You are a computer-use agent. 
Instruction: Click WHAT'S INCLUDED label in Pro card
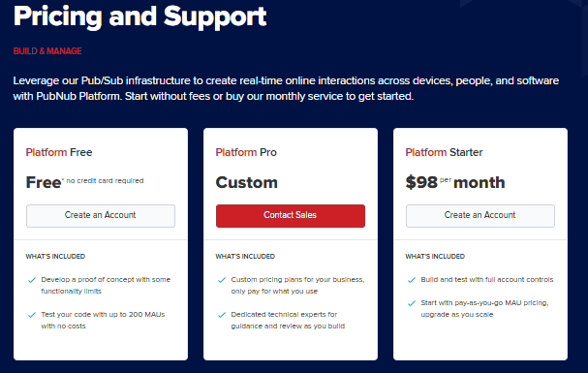coord(245,257)
